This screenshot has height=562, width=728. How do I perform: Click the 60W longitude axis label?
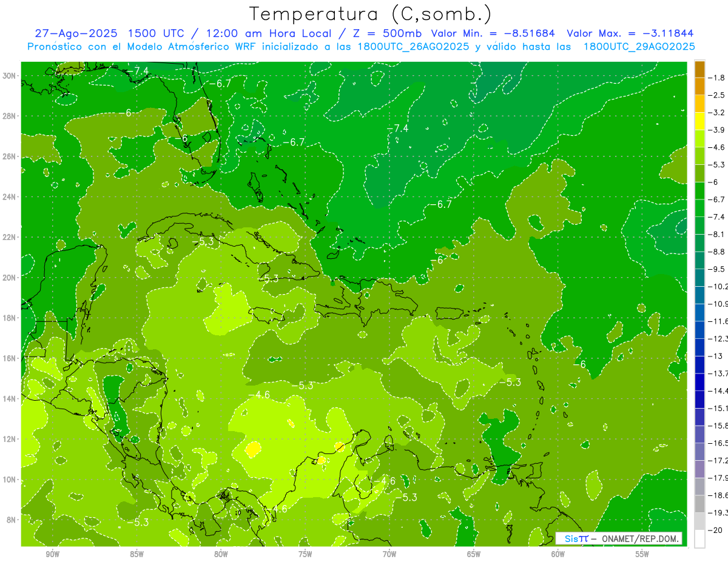coord(558,555)
